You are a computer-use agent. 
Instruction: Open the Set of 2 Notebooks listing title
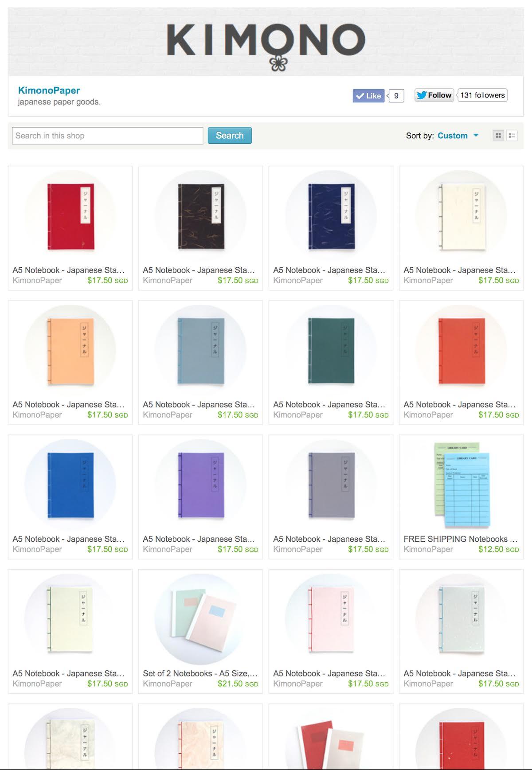(200, 673)
